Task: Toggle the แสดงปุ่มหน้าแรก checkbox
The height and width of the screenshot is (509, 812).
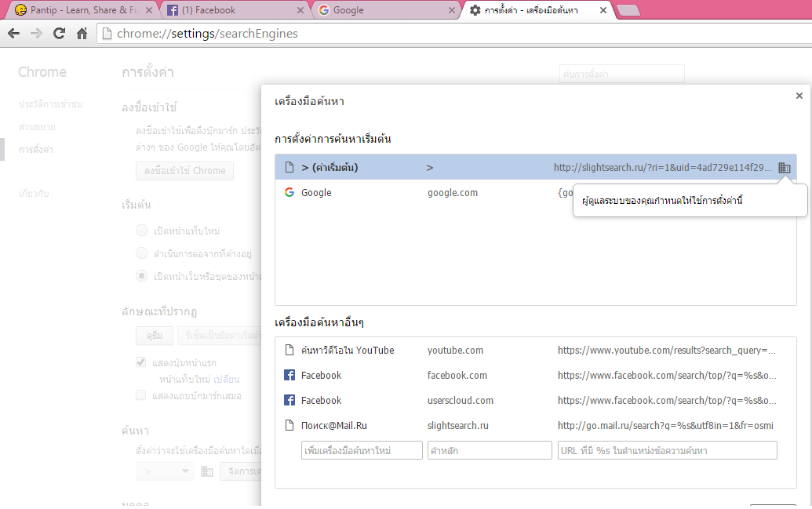Action: click(x=141, y=362)
